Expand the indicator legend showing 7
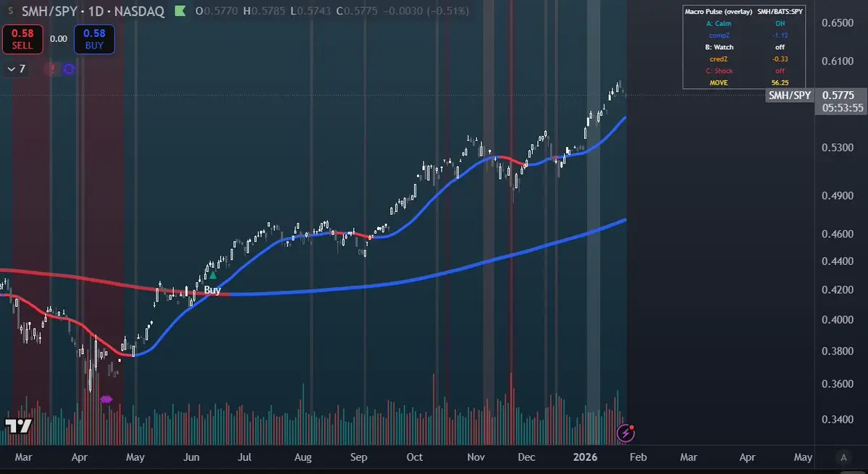 coord(16,69)
